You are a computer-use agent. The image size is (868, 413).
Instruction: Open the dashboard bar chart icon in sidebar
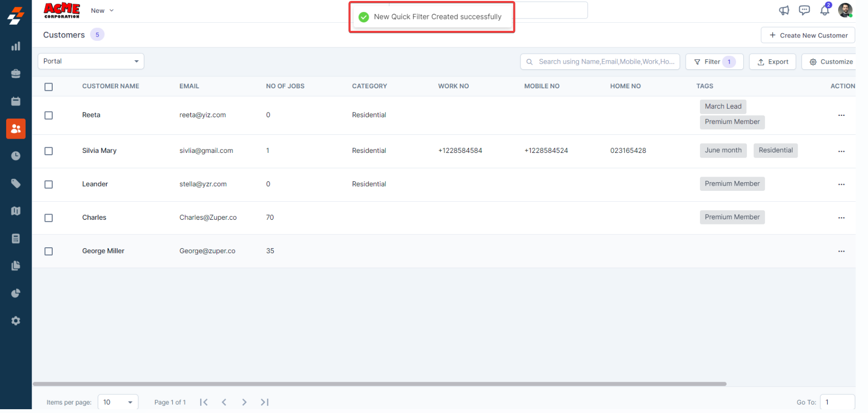coord(16,46)
